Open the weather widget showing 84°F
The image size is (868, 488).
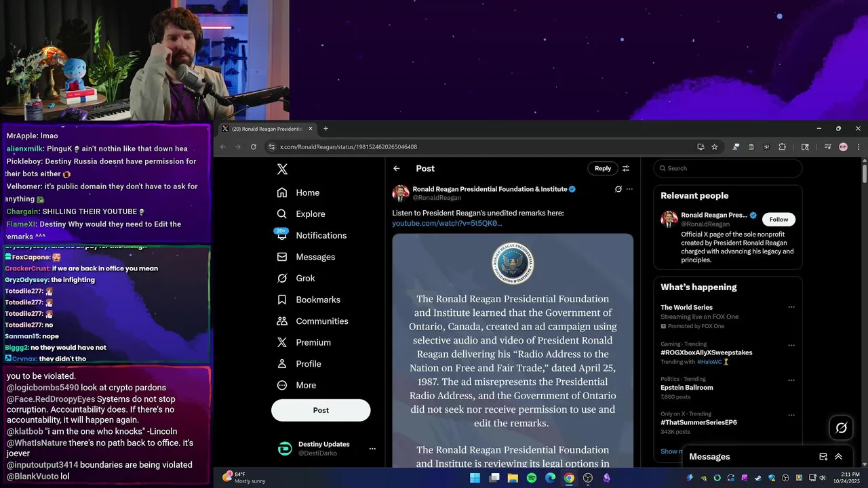[244, 477]
